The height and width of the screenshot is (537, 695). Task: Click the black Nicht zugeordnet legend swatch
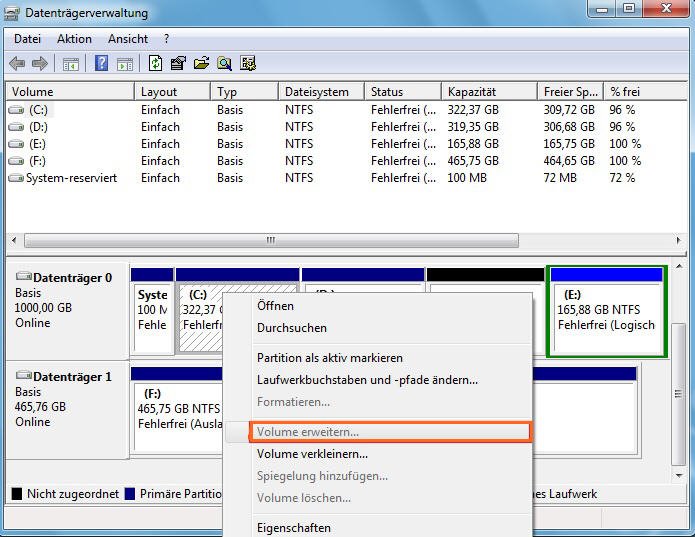click(x=16, y=494)
